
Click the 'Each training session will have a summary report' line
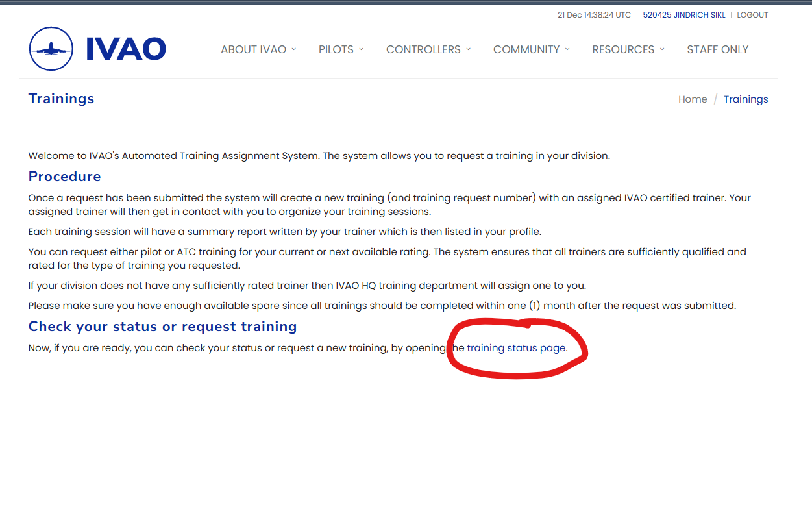click(285, 232)
